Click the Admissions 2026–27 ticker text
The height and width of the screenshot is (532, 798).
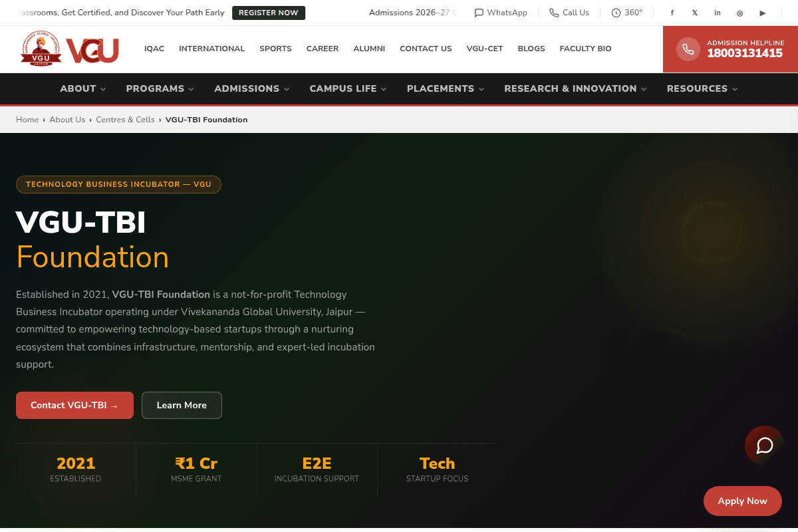tap(413, 13)
